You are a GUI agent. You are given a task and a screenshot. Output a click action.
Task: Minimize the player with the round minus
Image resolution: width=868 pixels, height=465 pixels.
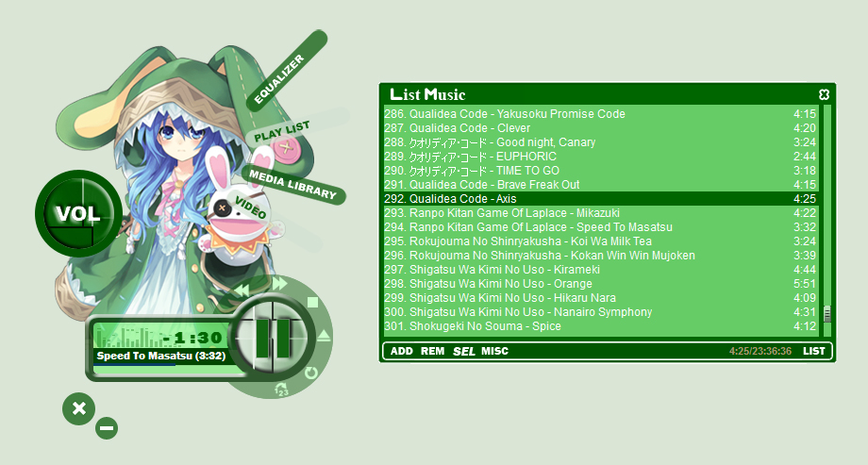pos(107,428)
